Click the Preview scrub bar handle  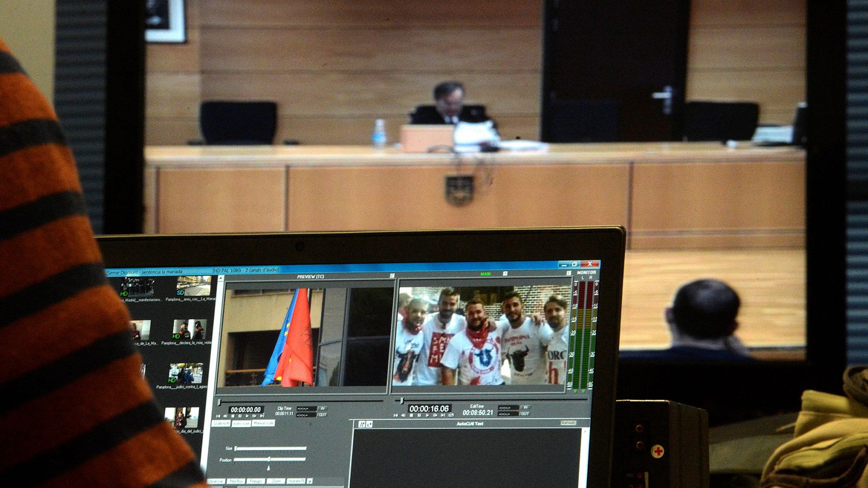(219, 402)
